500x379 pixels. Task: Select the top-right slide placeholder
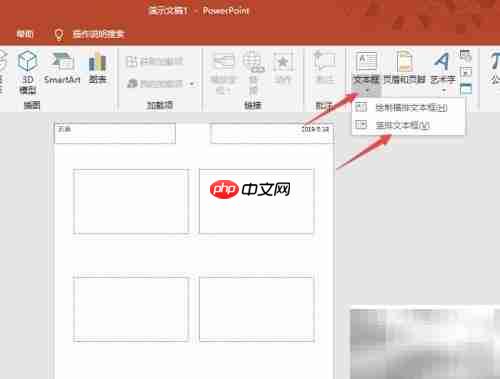pos(256,201)
